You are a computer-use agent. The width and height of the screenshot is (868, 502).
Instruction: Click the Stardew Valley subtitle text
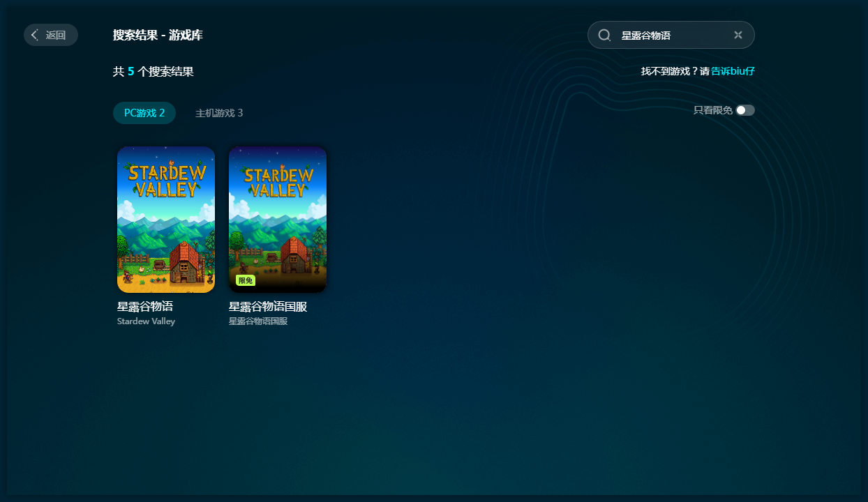[x=146, y=321]
